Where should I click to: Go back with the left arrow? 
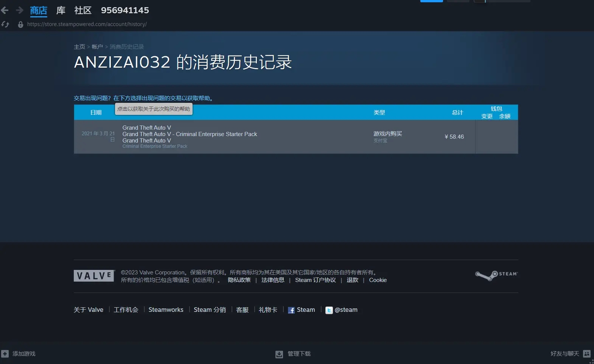pos(5,10)
